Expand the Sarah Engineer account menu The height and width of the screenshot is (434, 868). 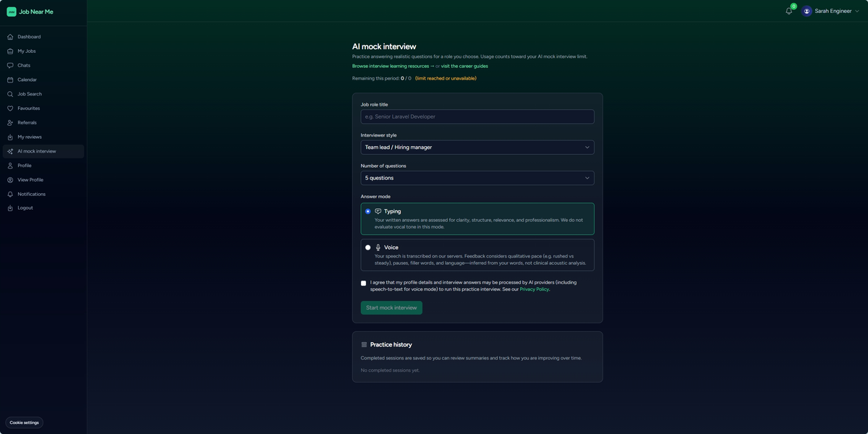click(831, 11)
